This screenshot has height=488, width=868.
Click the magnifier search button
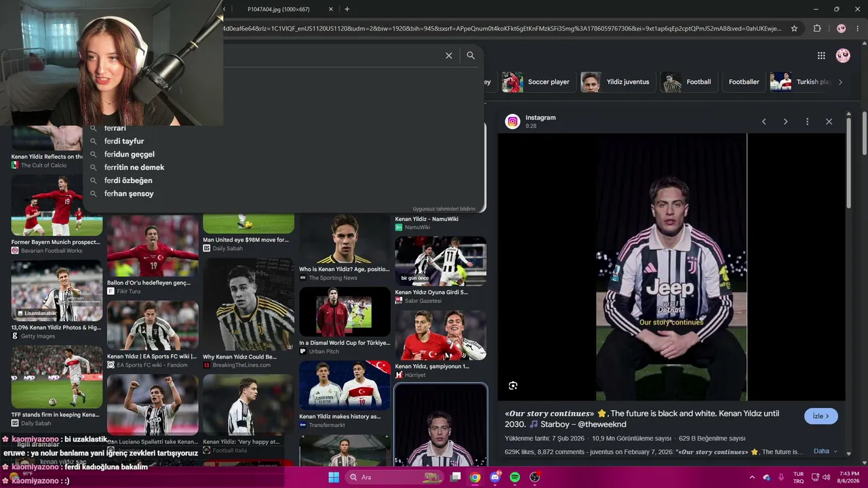click(x=471, y=56)
